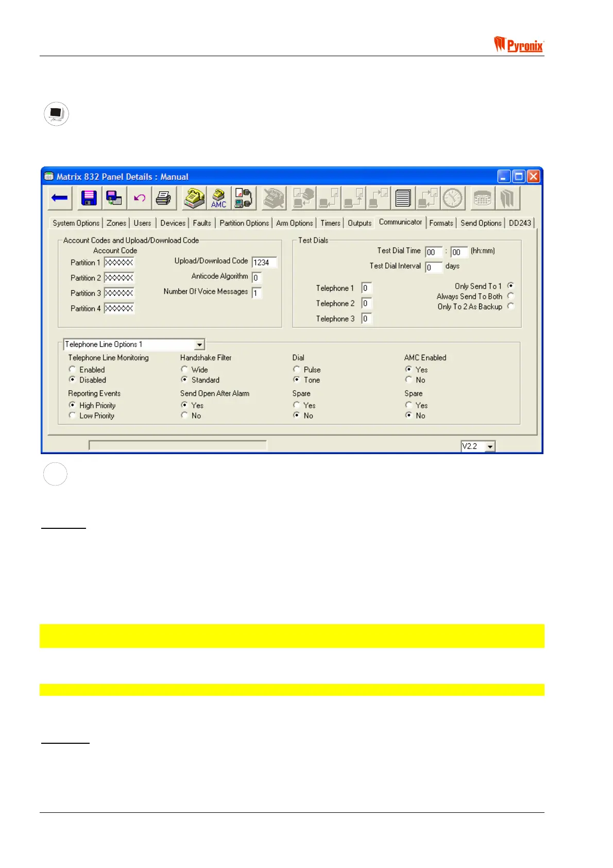Click the Anticode Algorithm field

tap(257, 278)
